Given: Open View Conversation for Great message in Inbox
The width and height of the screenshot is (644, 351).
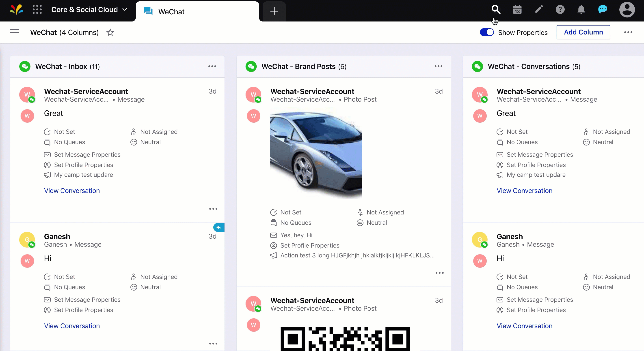Looking at the screenshot, I should tap(72, 191).
